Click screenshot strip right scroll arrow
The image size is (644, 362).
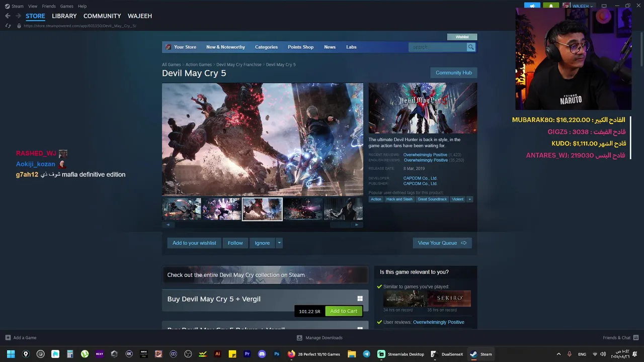(357, 225)
